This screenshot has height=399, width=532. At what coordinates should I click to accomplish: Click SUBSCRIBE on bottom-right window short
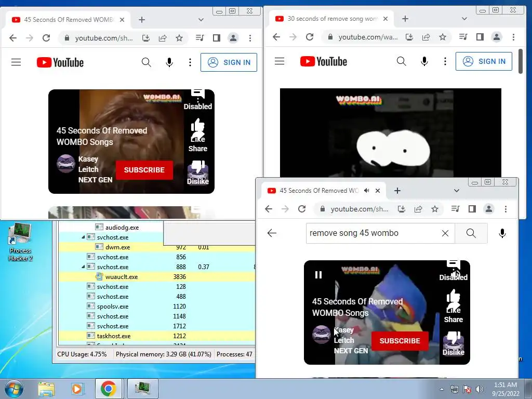coord(400,341)
